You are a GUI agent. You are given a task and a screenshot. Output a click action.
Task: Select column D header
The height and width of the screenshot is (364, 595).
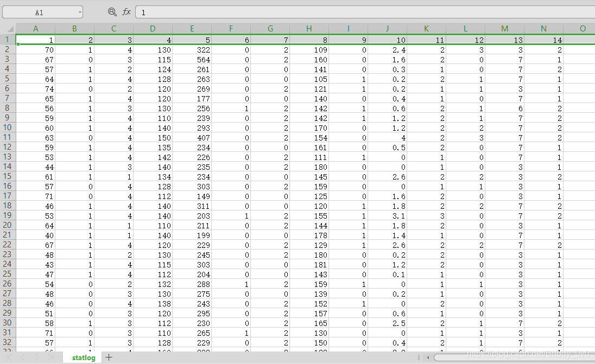click(x=153, y=28)
